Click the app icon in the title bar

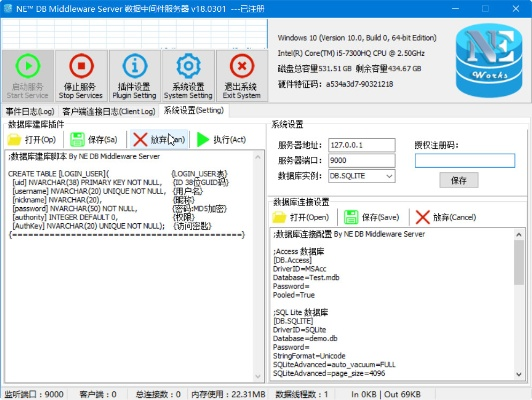[8, 8]
